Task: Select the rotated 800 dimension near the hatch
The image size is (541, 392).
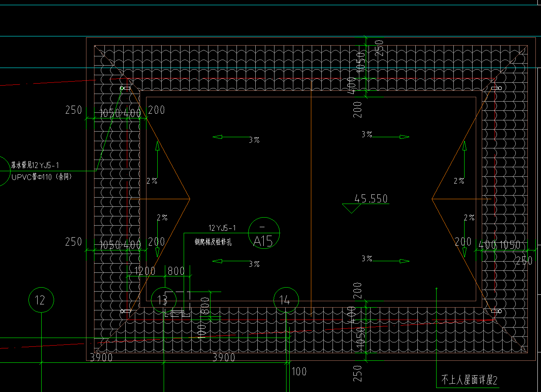Action: [205, 306]
